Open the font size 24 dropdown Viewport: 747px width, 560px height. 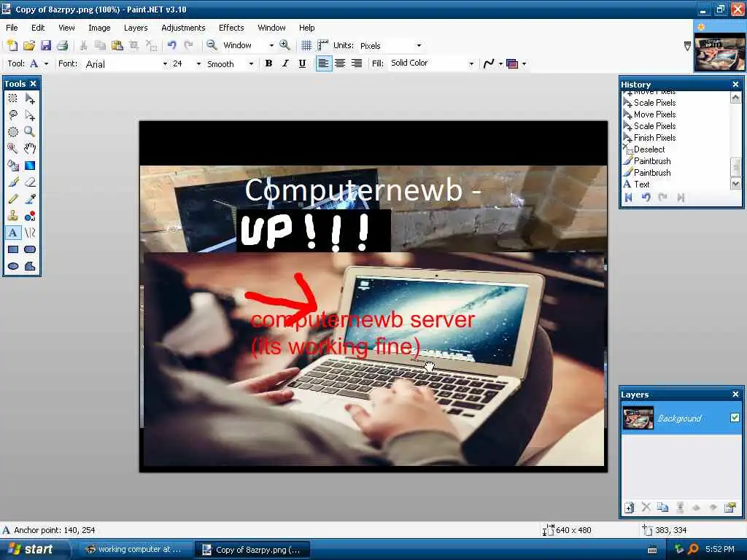pyautogui.click(x=198, y=64)
